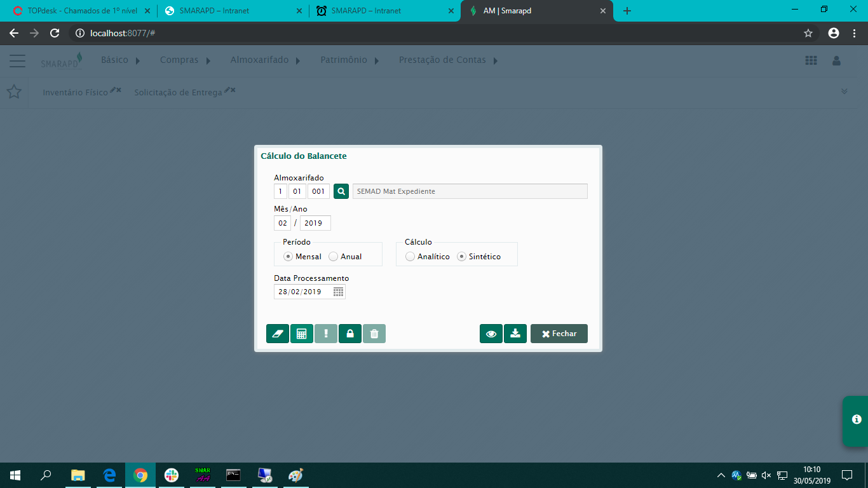The height and width of the screenshot is (488, 868).
Task: Click the eraser (clear form) icon button
Action: pyautogui.click(x=278, y=334)
